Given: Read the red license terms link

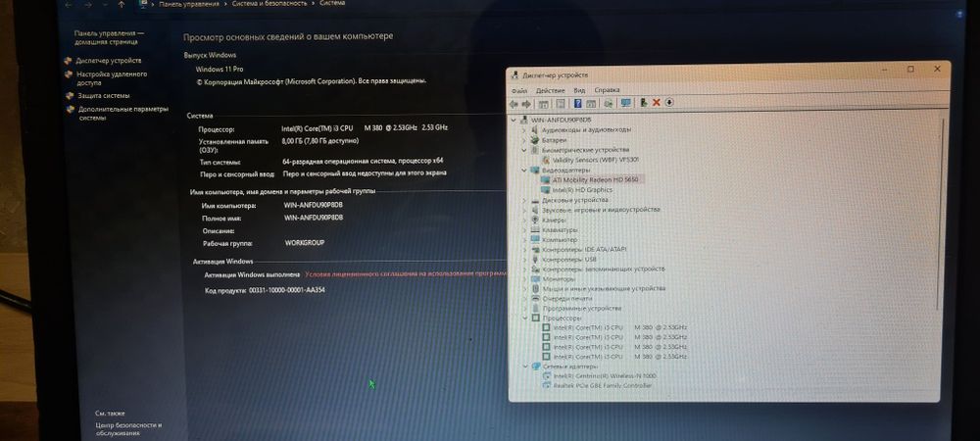Looking at the screenshot, I should pos(406,274).
